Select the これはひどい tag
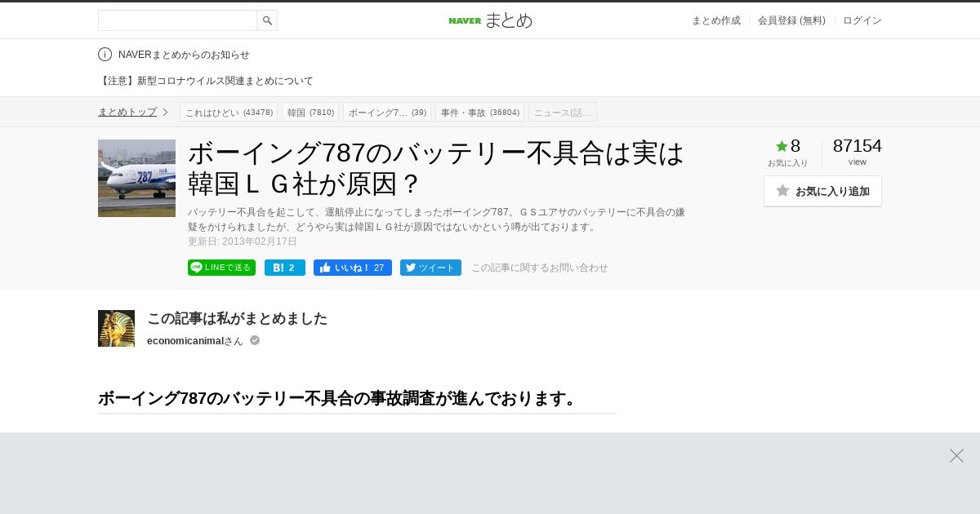The height and width of the screenshot is (514, 980). (229, 112)
